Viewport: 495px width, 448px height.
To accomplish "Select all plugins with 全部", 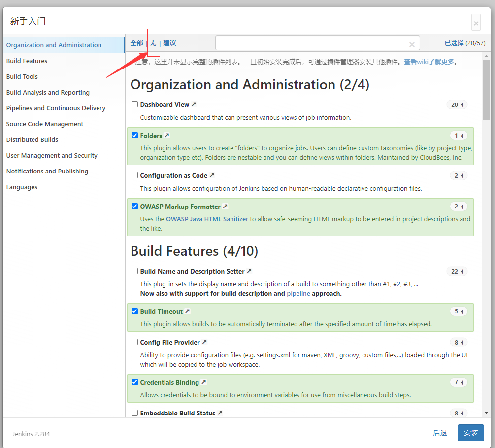I will click(x=137, y=43).
